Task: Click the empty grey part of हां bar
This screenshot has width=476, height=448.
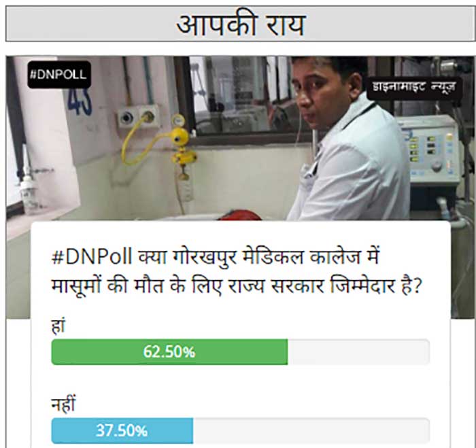Action: (358, 351)
